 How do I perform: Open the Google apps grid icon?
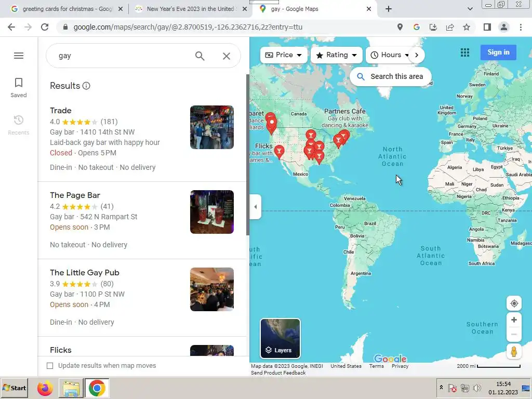[465, 52]
